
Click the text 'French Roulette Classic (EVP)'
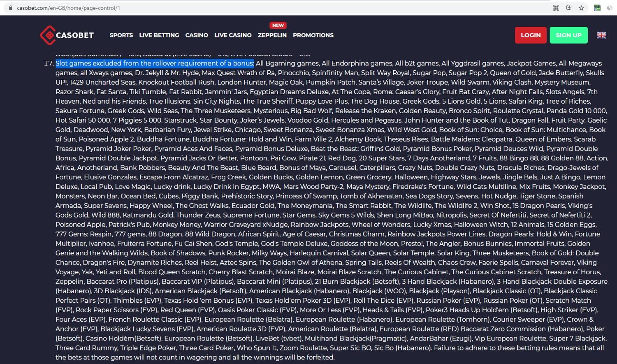pos(155,319)
